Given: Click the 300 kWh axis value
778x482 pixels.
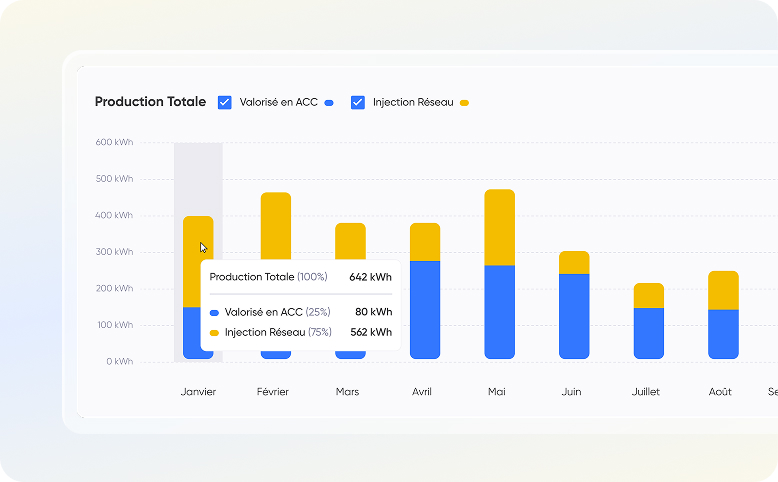Looking at the screenshot, I should point(114,252).
